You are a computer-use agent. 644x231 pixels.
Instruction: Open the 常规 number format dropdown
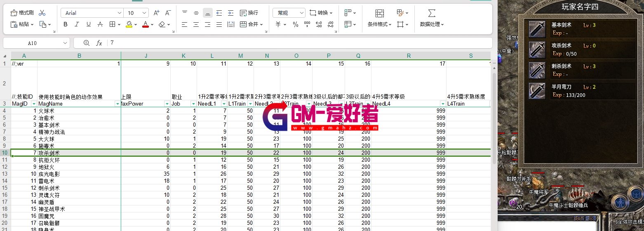(289, 13)
